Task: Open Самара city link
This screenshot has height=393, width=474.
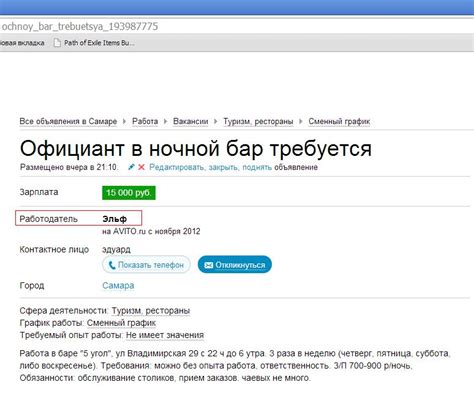Action: pos(118,286)
